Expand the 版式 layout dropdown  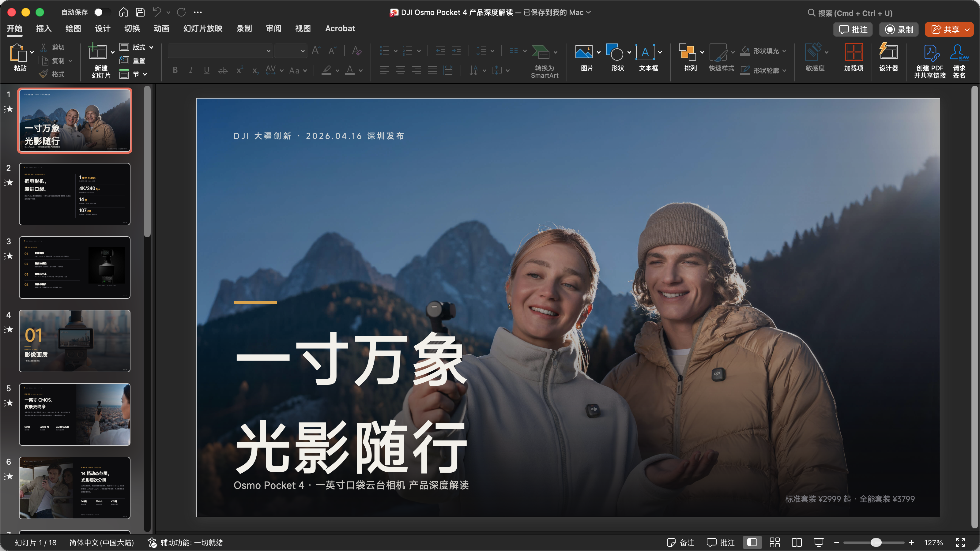(x=151, y=47)
